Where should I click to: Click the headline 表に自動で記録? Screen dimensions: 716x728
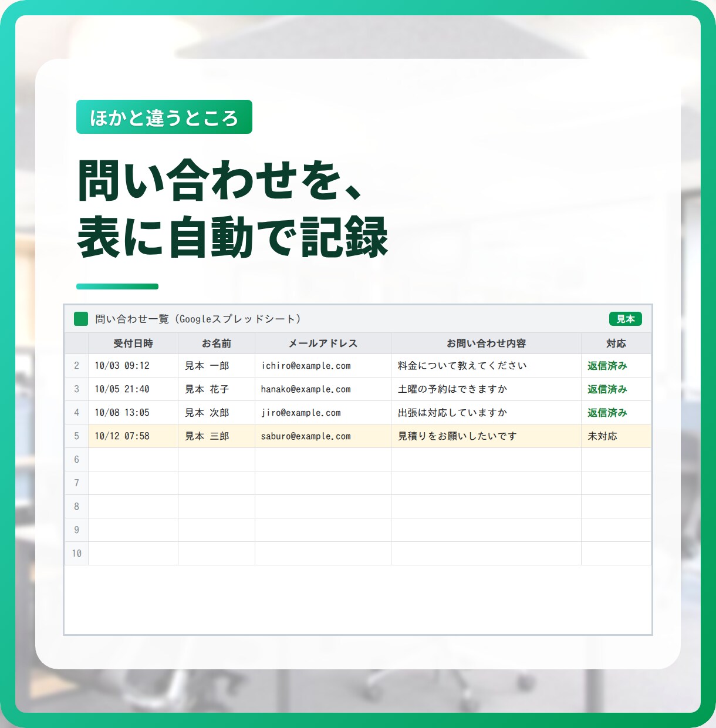pyautogui.click(x=233, y=237)
